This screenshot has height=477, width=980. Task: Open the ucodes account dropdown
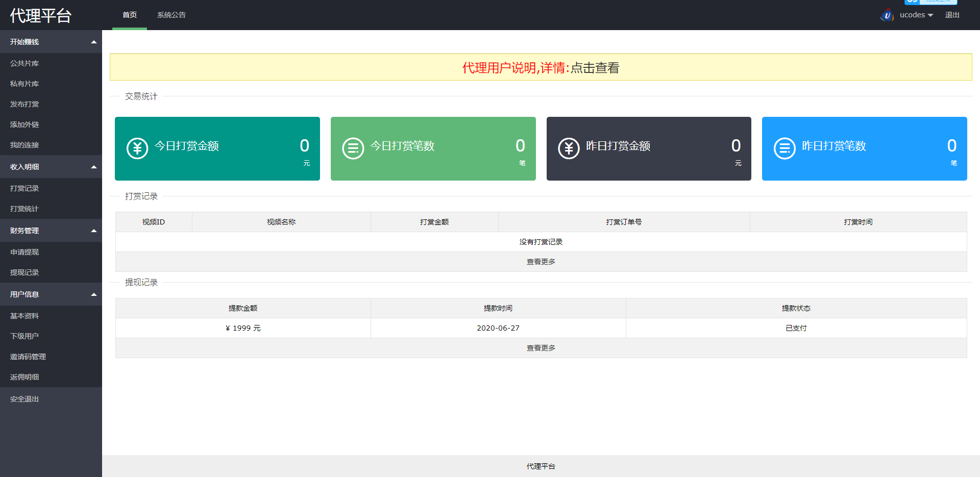point(916,15)
